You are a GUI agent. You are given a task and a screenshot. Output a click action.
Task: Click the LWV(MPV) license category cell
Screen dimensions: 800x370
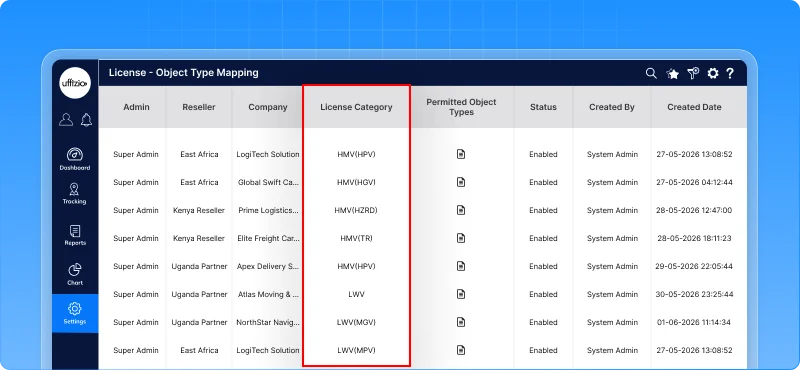[356, 350]
